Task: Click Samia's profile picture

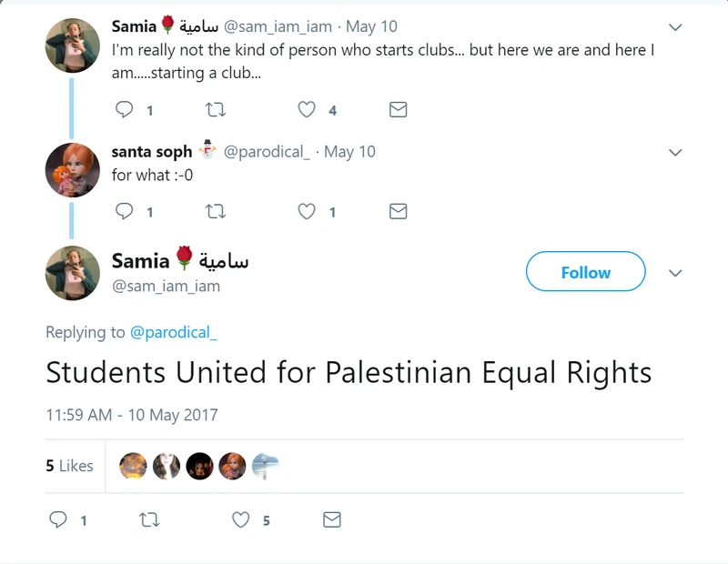Action: point(71,45)
